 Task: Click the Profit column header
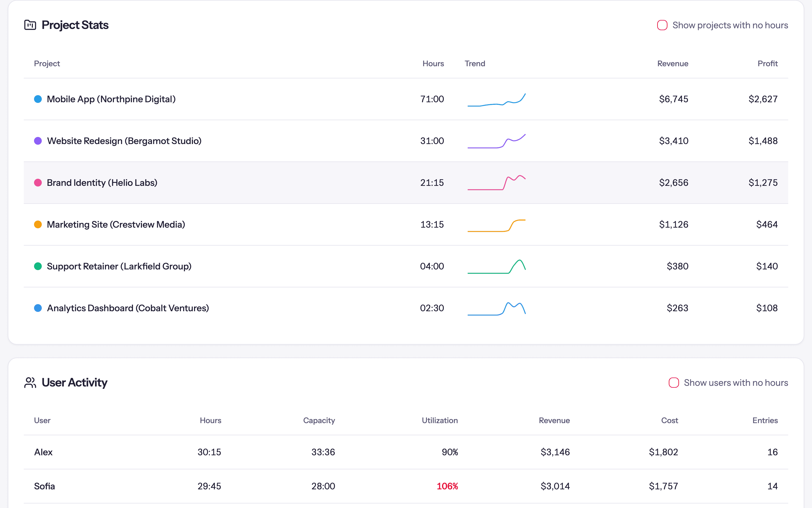click(x=768, y=63)
